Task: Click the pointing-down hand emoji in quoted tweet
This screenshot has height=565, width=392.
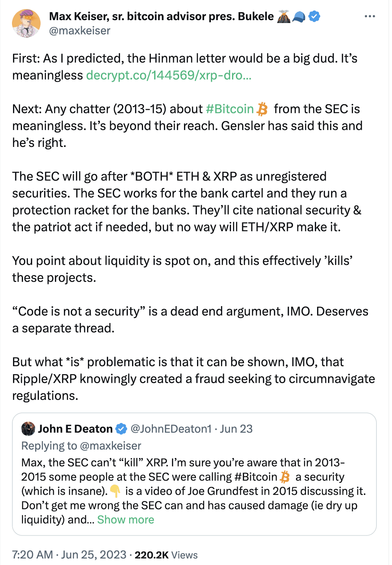Action: pyautogui.click(x=115, y=491)
